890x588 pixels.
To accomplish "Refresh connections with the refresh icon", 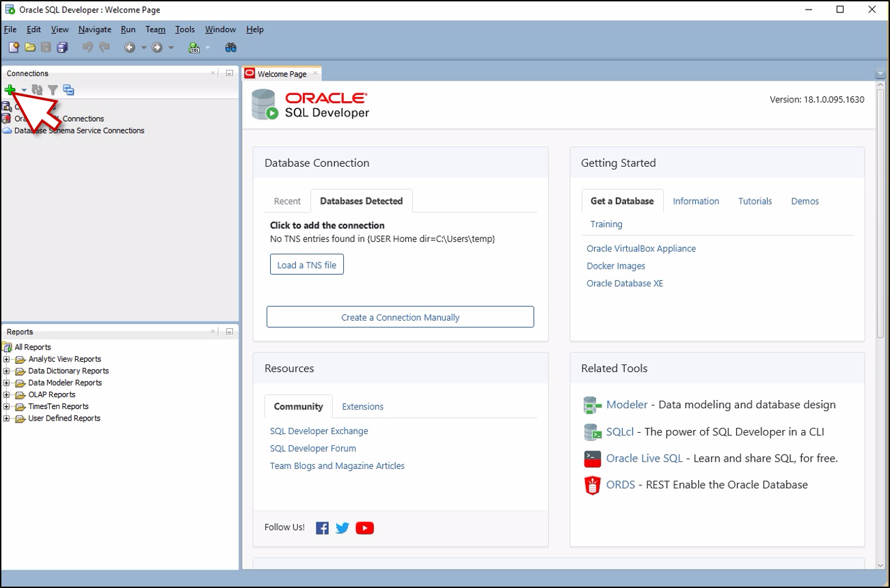I will click(x=38, y=90).
